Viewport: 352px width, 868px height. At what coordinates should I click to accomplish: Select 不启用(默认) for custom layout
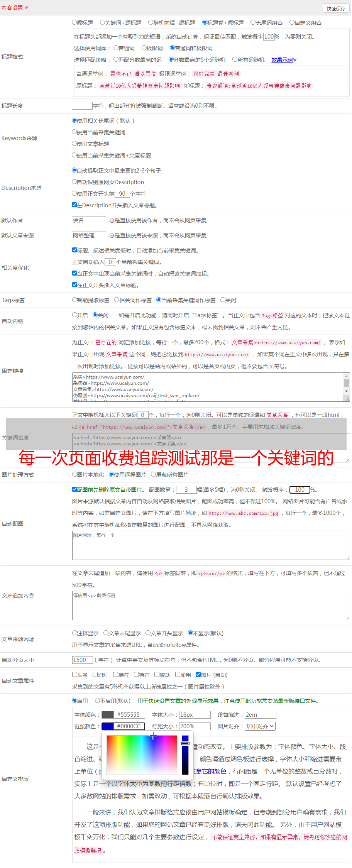98,700
